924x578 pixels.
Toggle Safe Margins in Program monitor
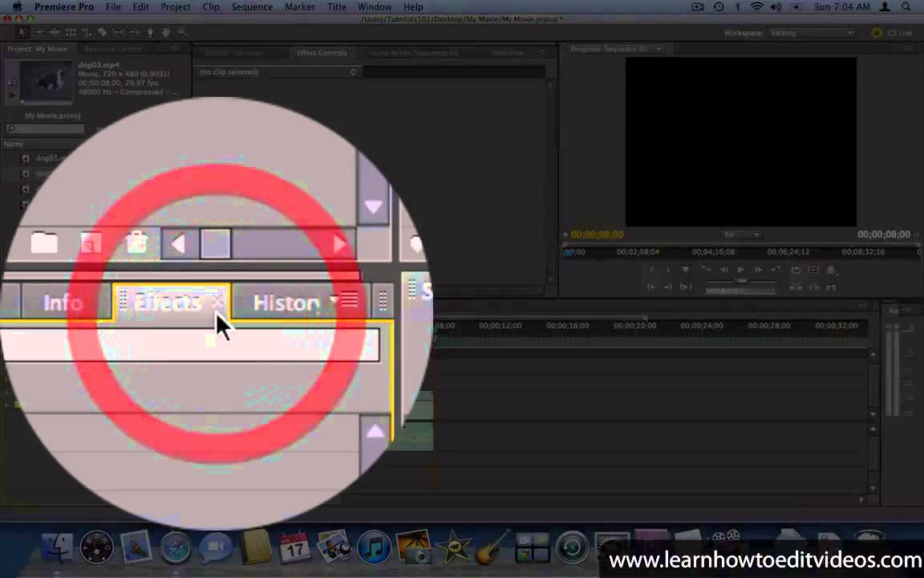click(x=814, y=270)
